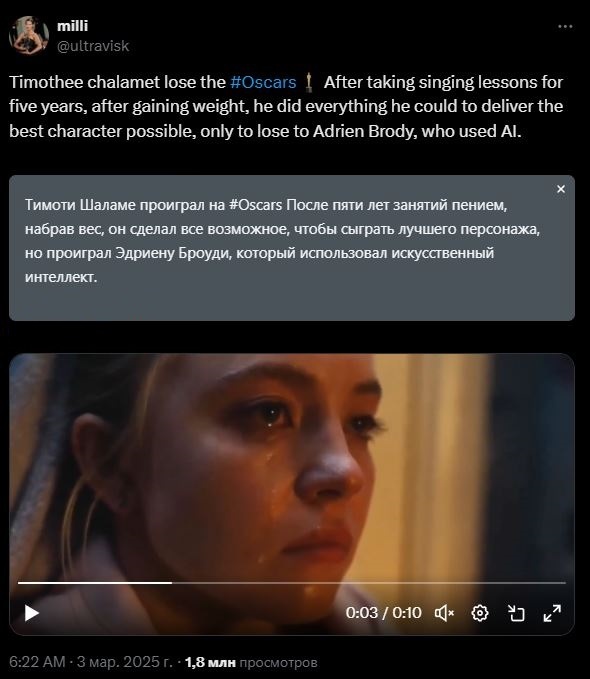Click the display name milli
The width and height of the screenshot is (590, 679).
click(72, 26)
